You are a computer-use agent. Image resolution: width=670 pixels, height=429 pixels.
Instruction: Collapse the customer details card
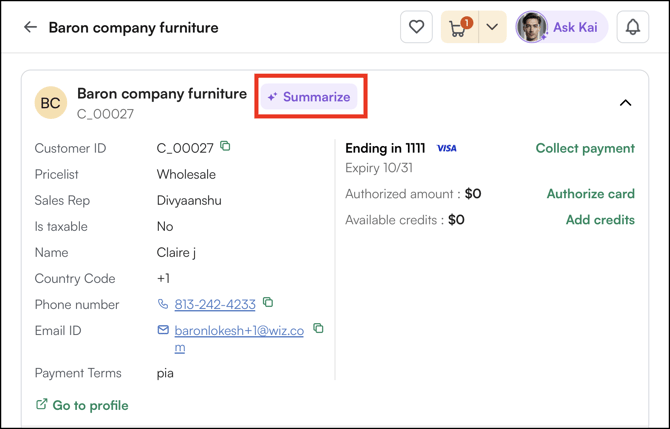(x=625, y=102)
